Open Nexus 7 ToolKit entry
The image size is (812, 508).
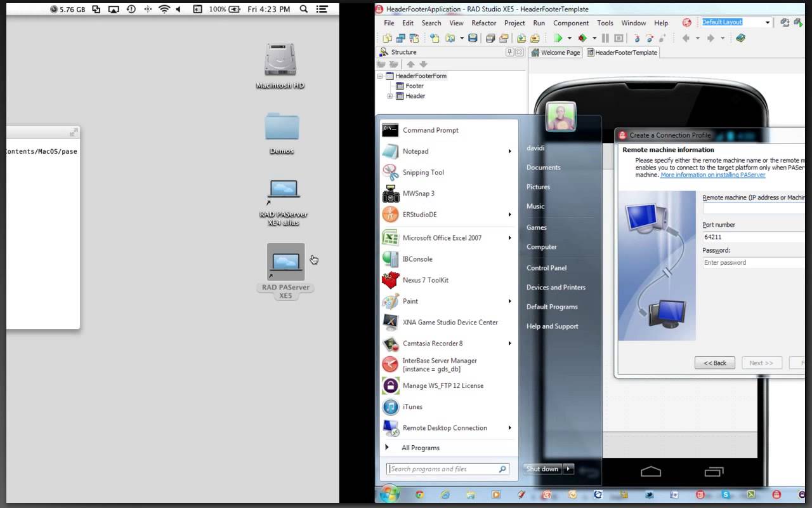[x=425, y=280]
